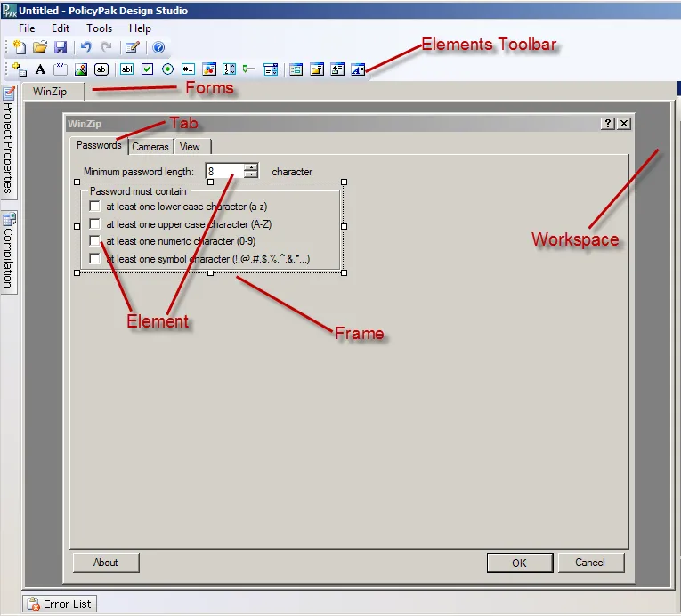The width and height of the screenshot is (681, 616).
Task: Decrease minimum password length with down arrow
Action: coord(251,174)
